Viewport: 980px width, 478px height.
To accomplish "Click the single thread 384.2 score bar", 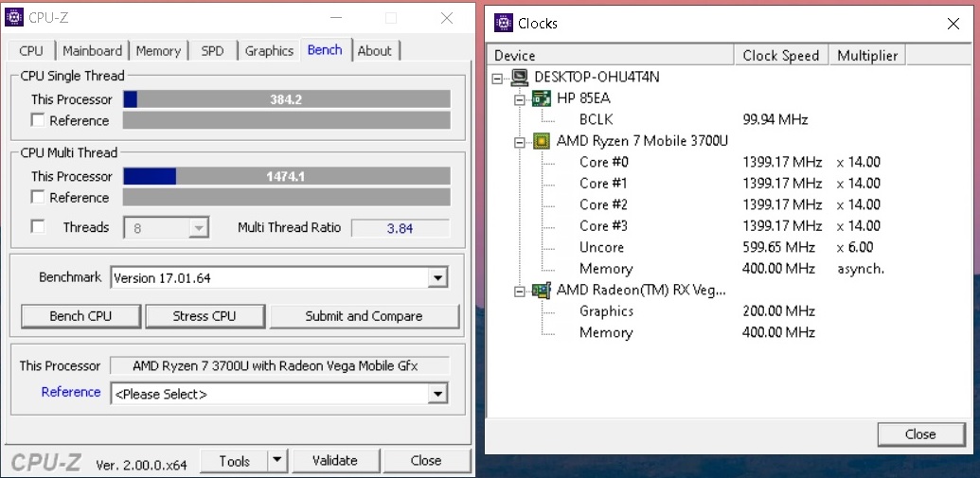I will 286,99.
